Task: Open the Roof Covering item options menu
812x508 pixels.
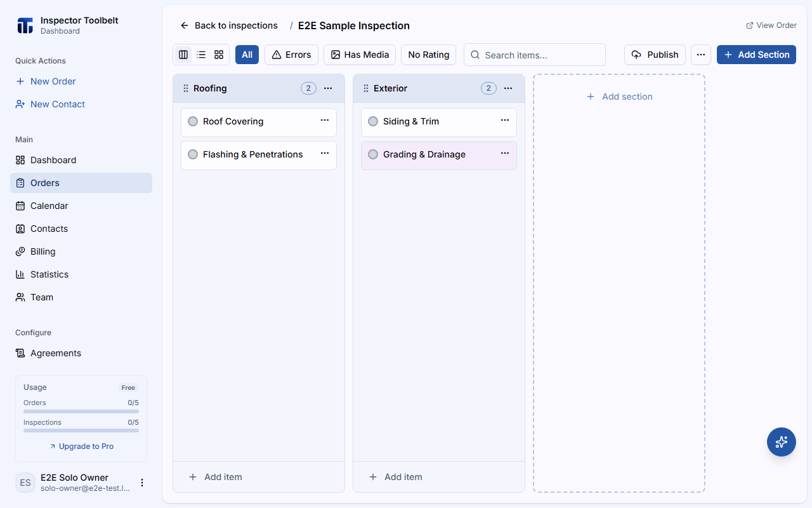Action: [x=325, y=120]
